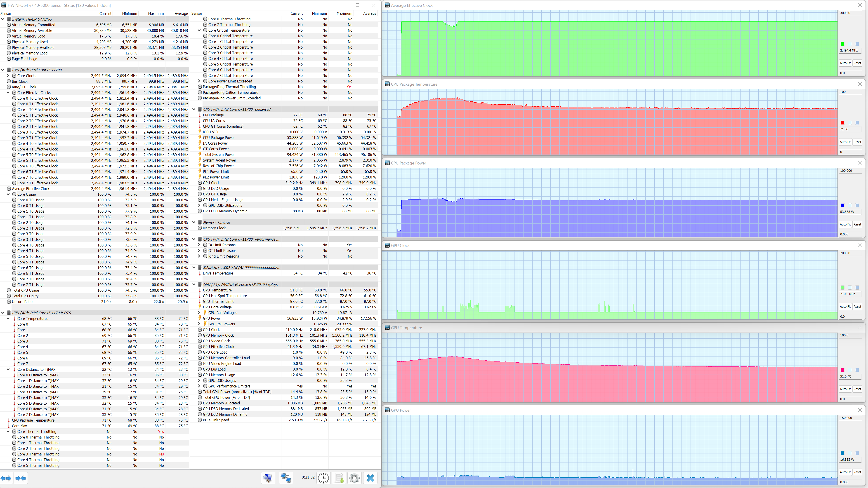Open sensor settings gear icon
Image resolution: width=868 pixels, height=488 pixels.
point(354,478)
